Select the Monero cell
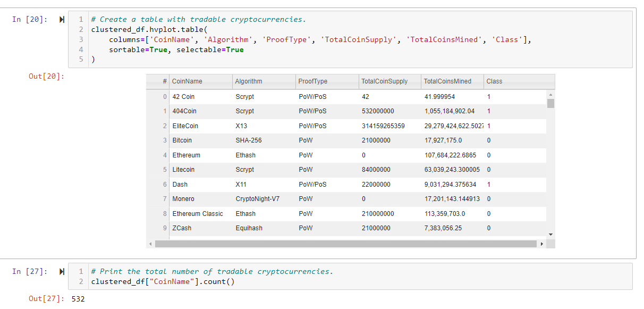 201,199
